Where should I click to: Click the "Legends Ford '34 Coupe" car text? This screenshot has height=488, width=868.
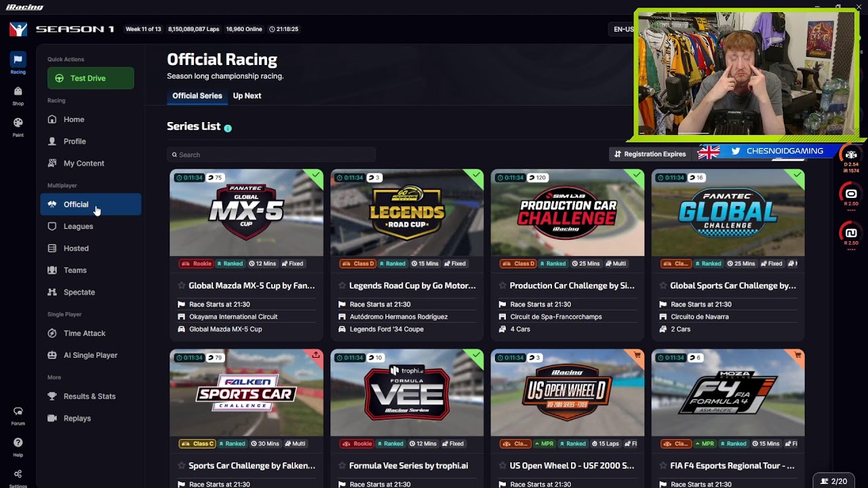coord(387,329)
